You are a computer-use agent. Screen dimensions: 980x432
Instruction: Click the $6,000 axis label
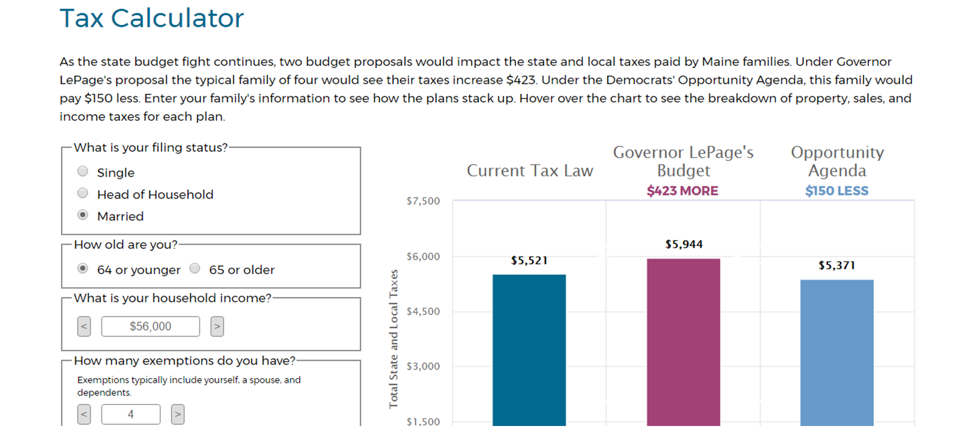pos(423,256)
